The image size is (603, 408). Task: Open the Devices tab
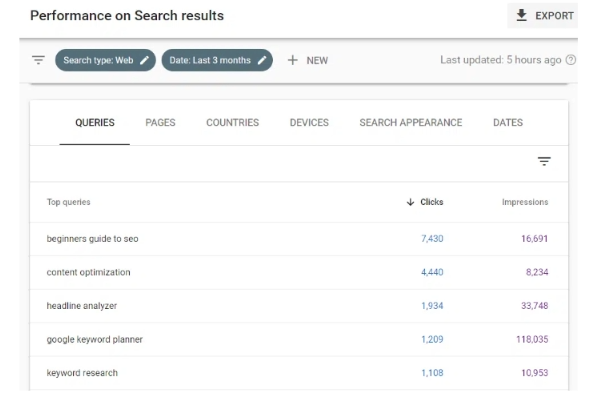click(x=309, y=123)
